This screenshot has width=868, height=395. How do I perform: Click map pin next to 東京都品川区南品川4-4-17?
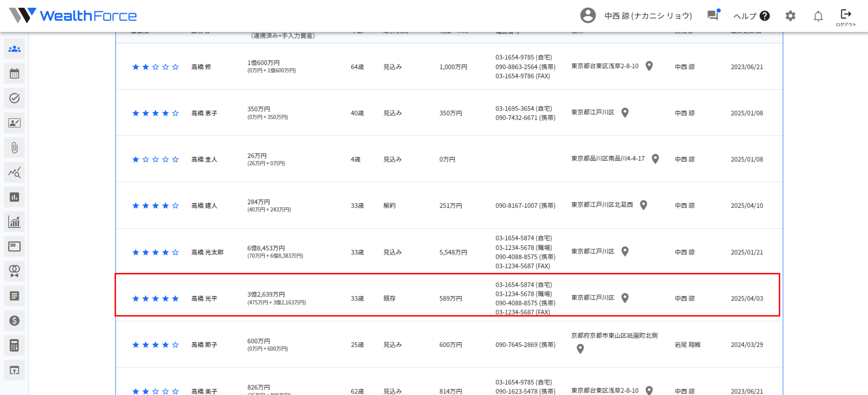(655, 159)
